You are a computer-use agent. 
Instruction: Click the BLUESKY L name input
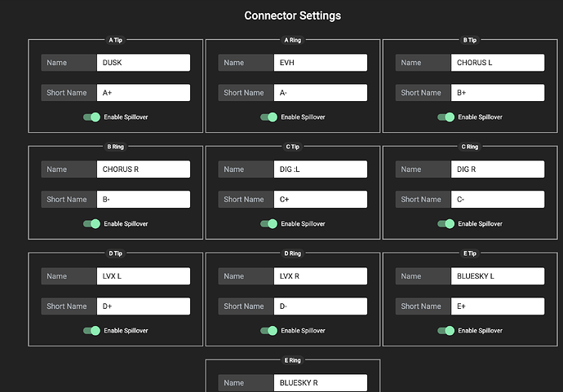click(497, 276)
